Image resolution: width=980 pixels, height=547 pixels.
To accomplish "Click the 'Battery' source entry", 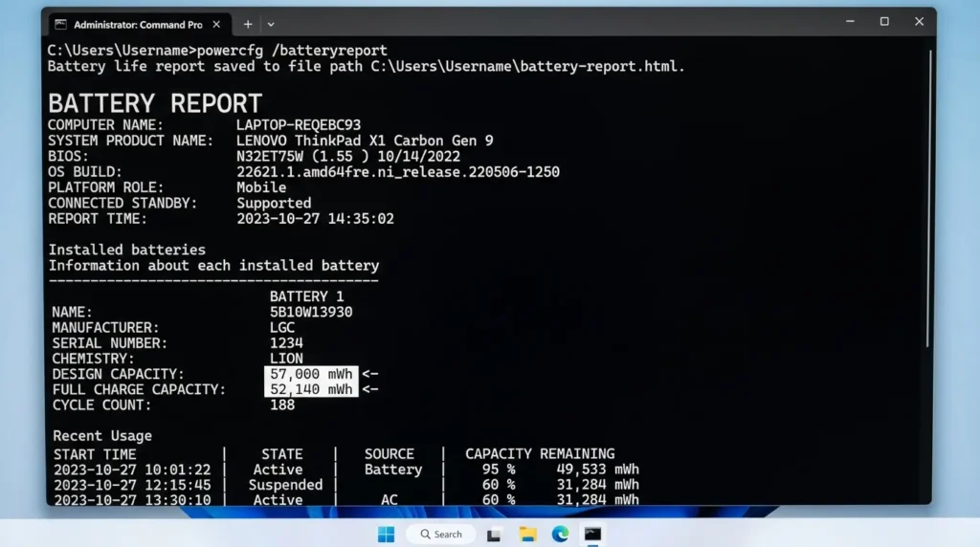I will pos(393,470).
